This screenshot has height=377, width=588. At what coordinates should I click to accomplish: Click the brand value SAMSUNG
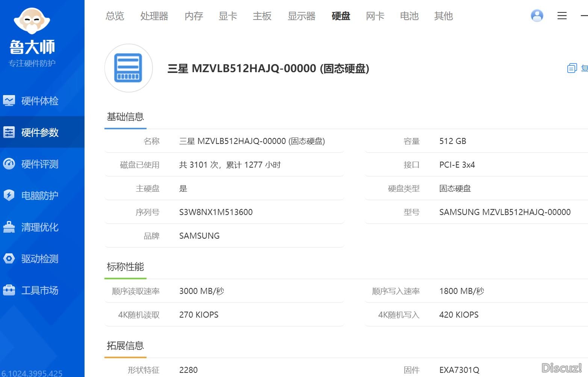point(200,236)
